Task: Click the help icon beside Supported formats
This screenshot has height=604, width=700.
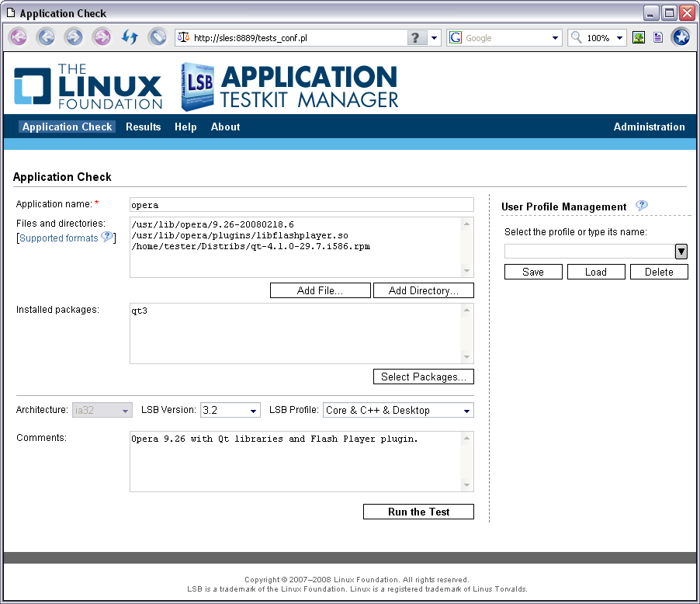Action: (106, 237)
